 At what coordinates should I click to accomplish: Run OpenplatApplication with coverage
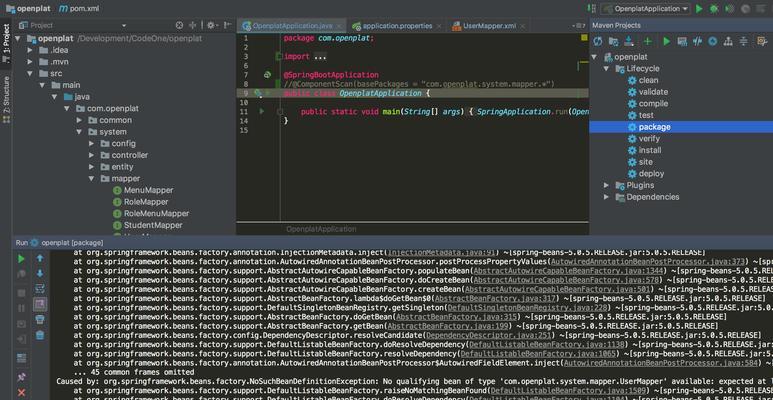pos(729,9)
